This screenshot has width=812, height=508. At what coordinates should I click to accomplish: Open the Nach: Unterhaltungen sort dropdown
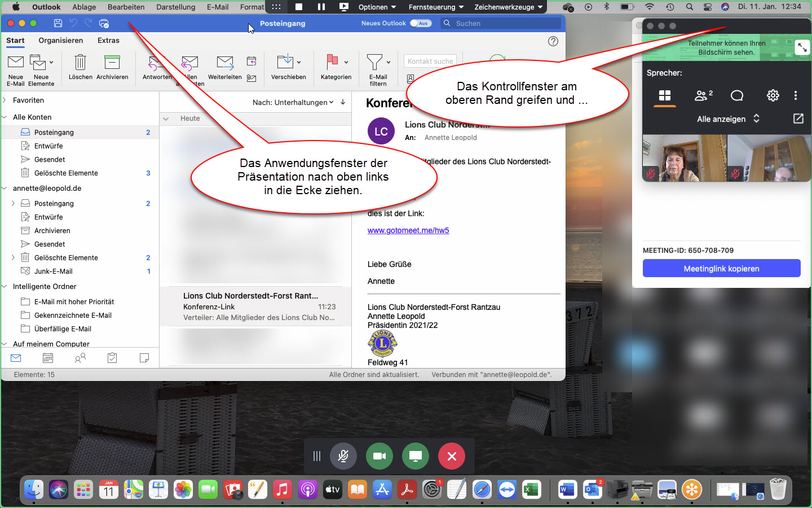click(293, 102)
